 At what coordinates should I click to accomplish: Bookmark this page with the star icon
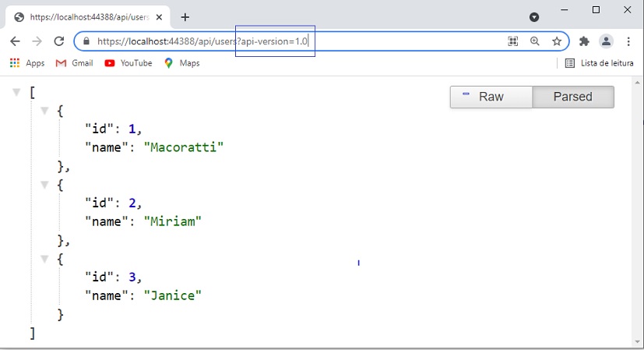[557, 41]
